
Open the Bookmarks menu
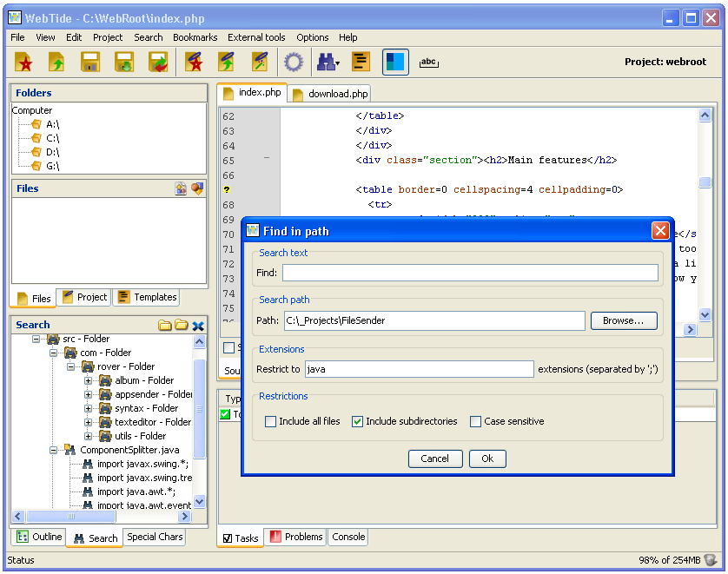pos(195,37)
